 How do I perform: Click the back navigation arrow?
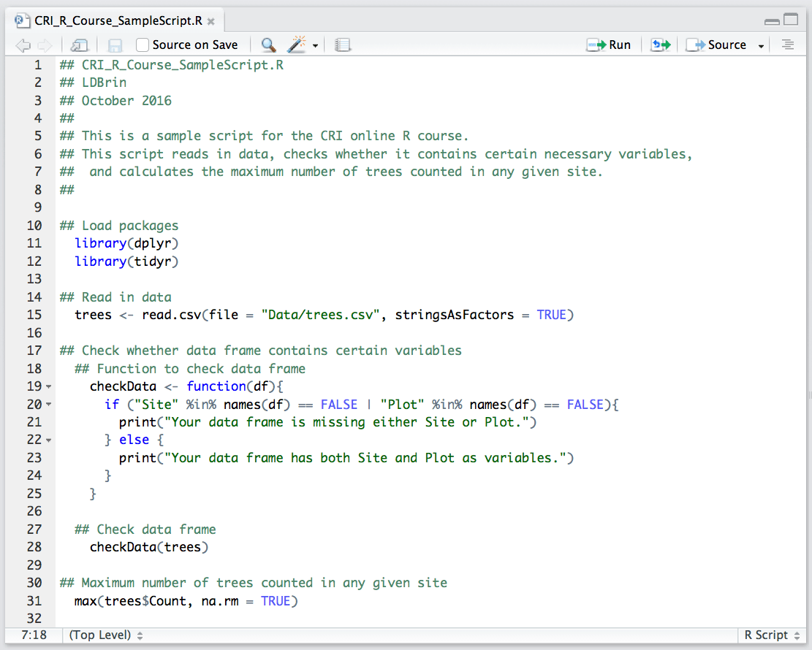pos(22,45)
